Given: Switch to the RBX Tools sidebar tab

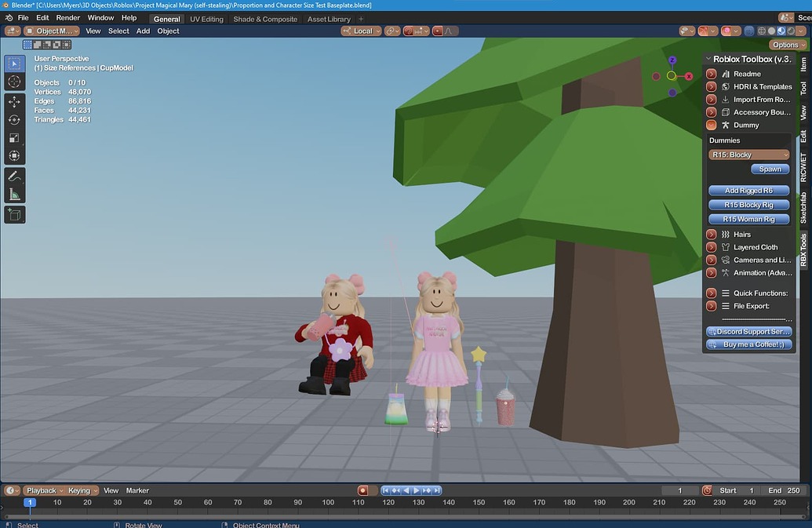Looking at the screenshot, I should (x=803, y=248).
